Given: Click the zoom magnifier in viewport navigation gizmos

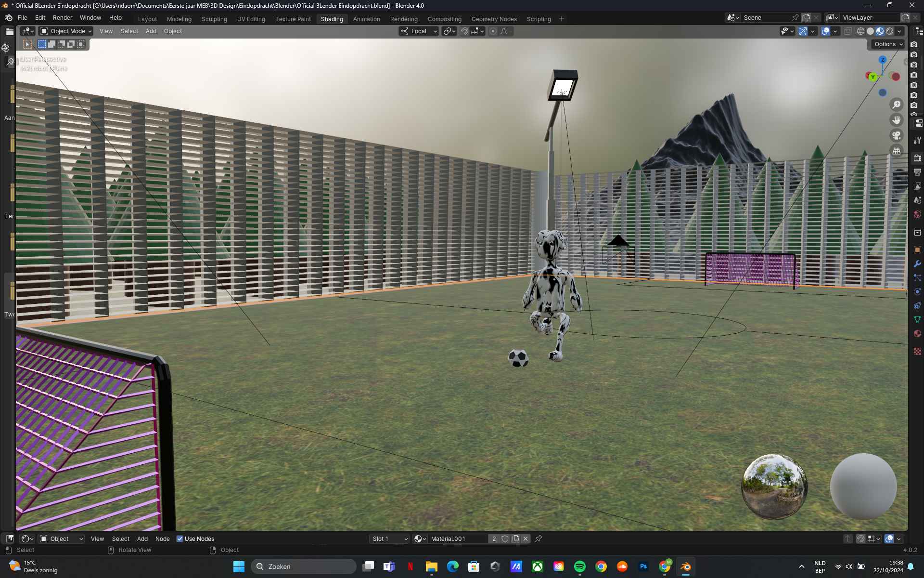Looking at the screenshot, I should tap(896, 105).
